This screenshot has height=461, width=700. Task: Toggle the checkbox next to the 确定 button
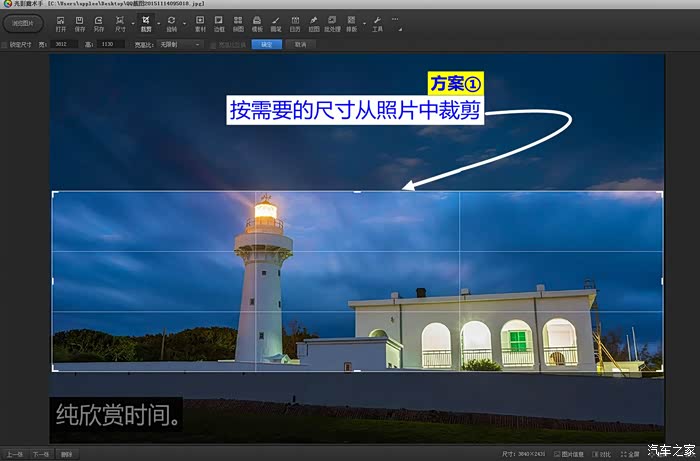click(211, 45)
